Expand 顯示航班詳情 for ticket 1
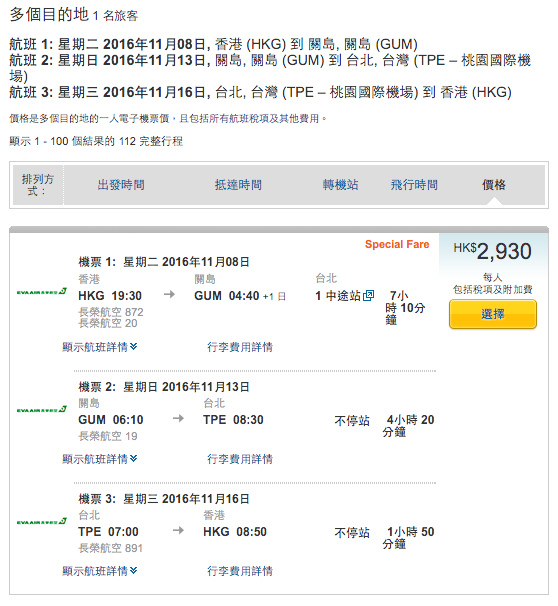The image size is (558, 606). [100, 347]
